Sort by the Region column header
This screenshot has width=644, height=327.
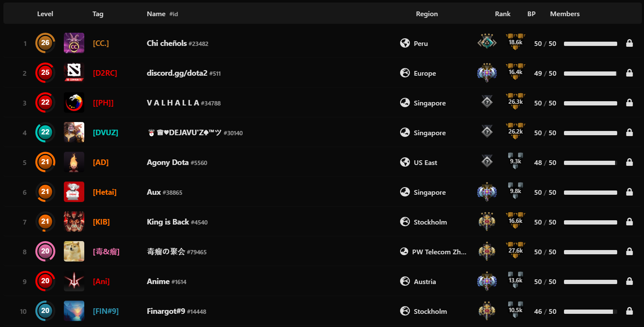point(426,14)
